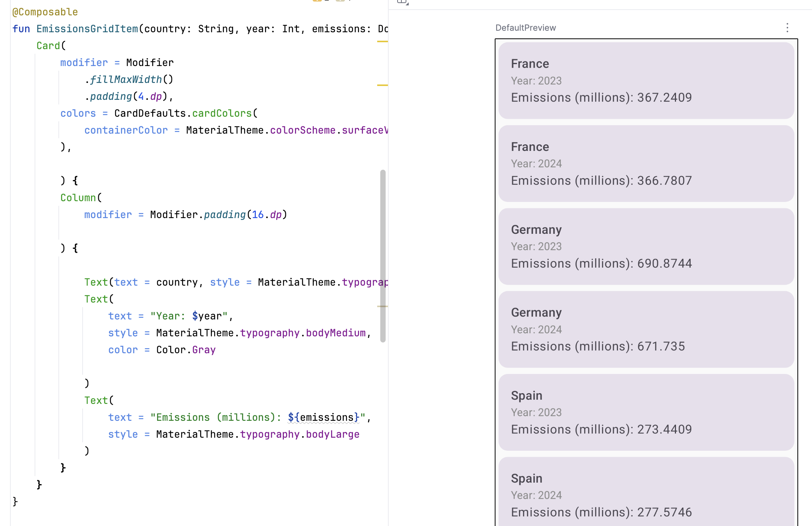Click the warning stripe marker beside the Card( line

coord(382,41)
